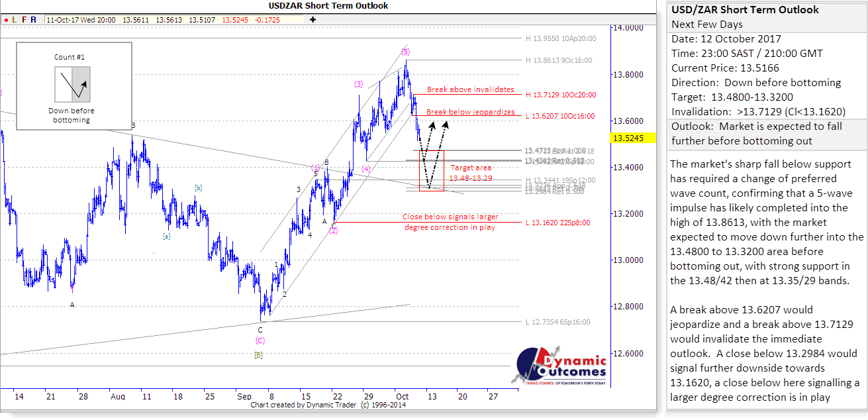Click the 12.8000 price axis label
This screenshot has height=420, width=868.
coord(628,306)
